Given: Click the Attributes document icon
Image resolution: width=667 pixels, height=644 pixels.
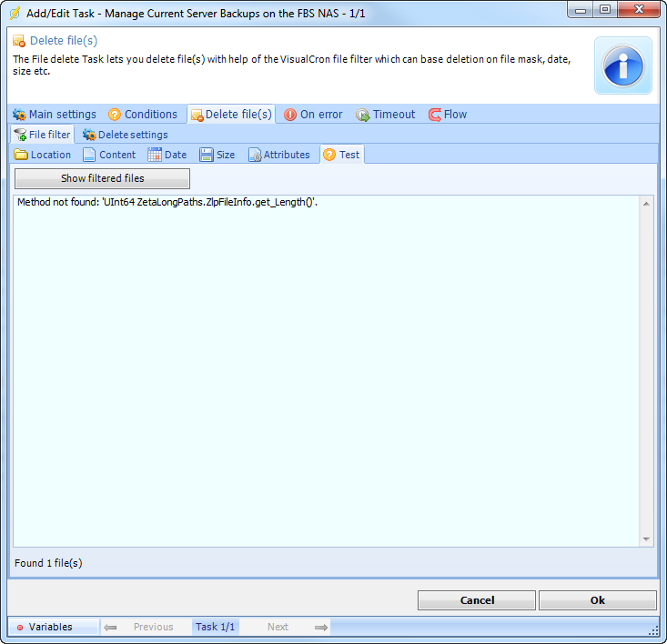Looking at the screenshot, I should tap(255, 156).
